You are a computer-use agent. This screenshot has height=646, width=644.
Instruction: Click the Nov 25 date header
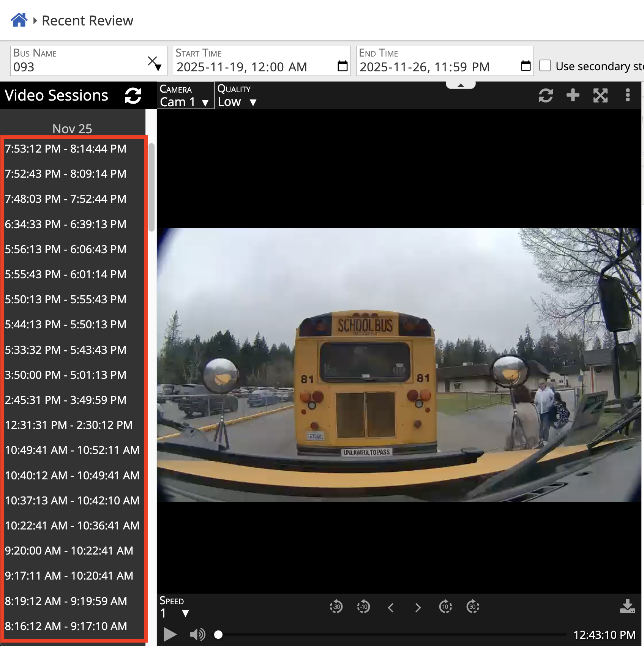click(72, 129)
